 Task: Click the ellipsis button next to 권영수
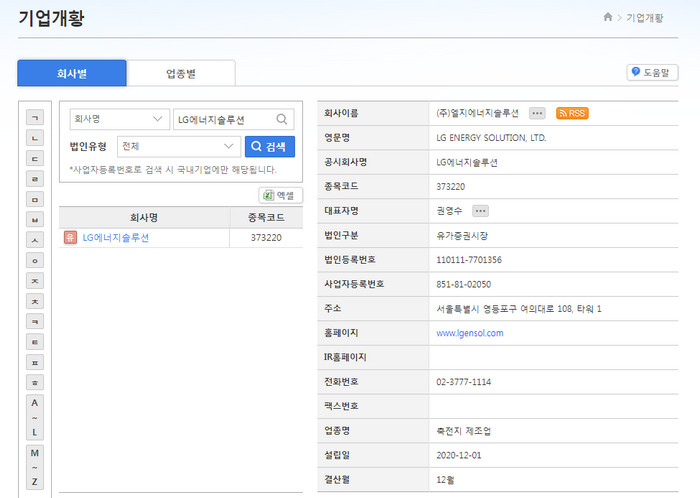click(x=480, y=211)
